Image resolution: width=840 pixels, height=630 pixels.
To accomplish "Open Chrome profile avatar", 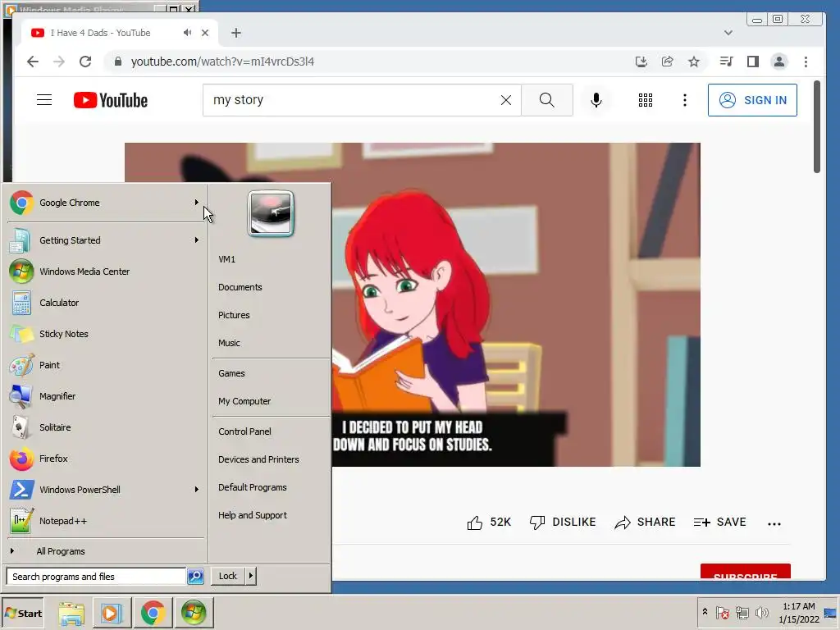I will tap(779, 62).
